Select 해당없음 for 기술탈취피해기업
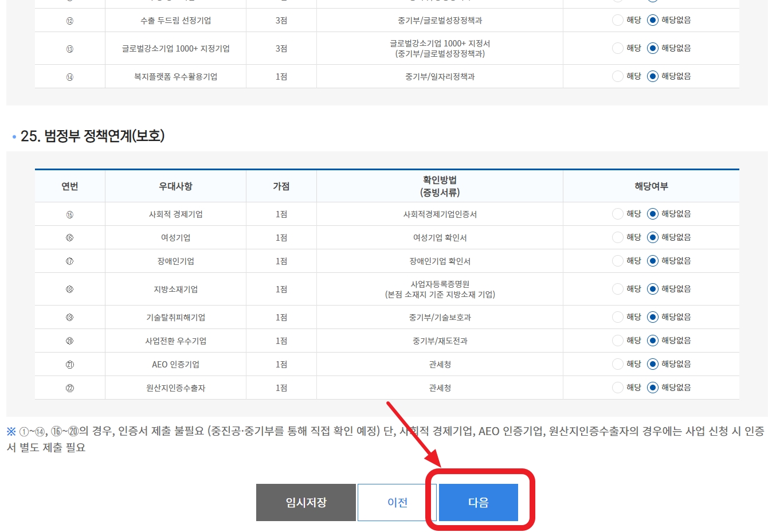The image size is (772, 532). coord(652,317)
